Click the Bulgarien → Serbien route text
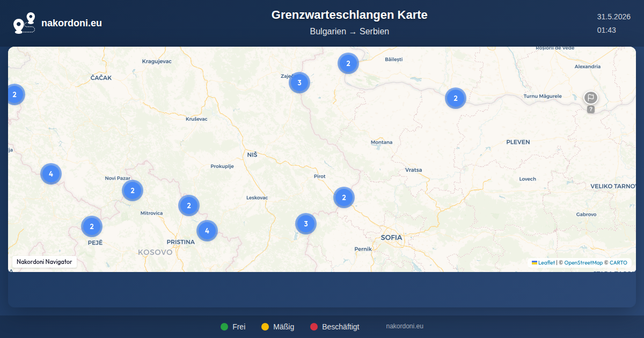 pos(349,32)
